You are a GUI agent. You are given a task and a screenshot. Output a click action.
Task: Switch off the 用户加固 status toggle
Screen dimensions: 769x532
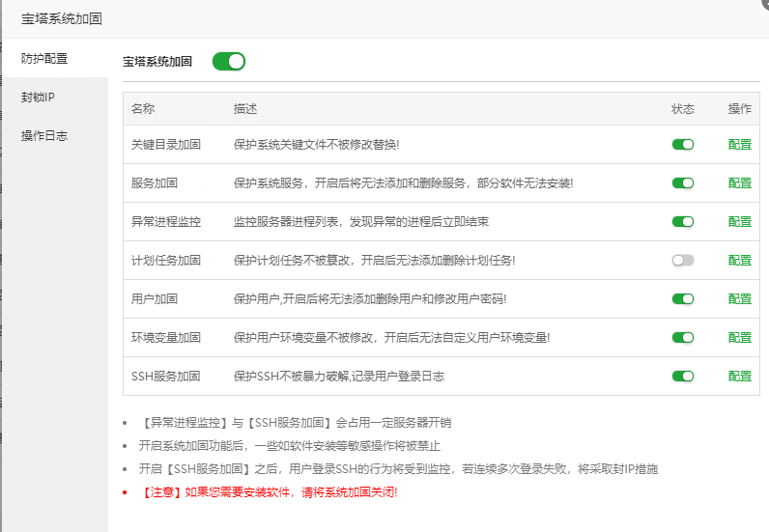683,299
